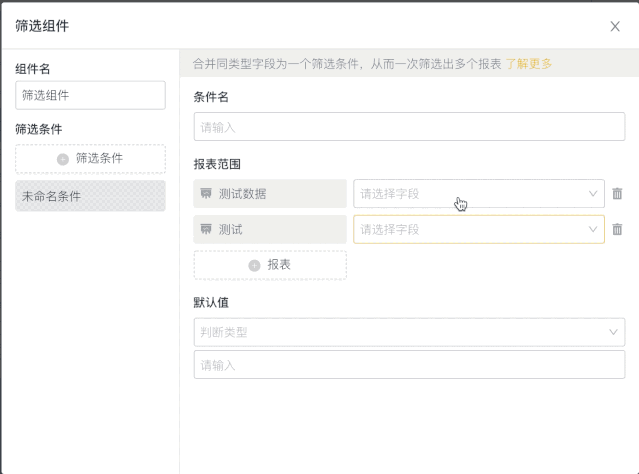Delete the 测试数据 report row via trash icon
The image size is (639, 474).
(x=617, y=194)
